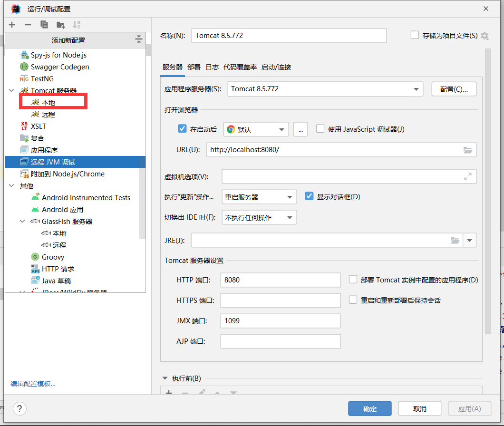Screen dimensions: 504x426
Task: Switch to 日志 tab
Action: coord(212,67)
